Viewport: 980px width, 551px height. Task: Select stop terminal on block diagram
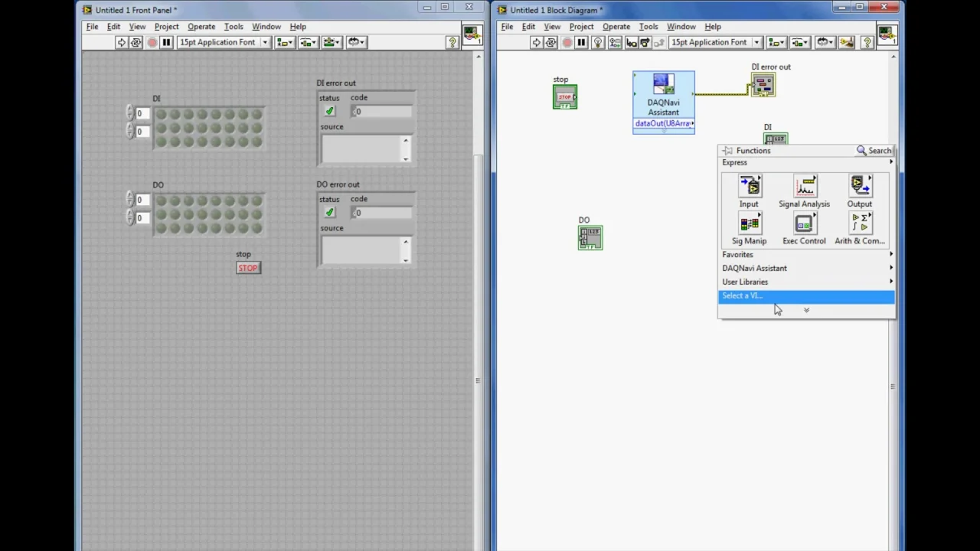click(565, 96)
